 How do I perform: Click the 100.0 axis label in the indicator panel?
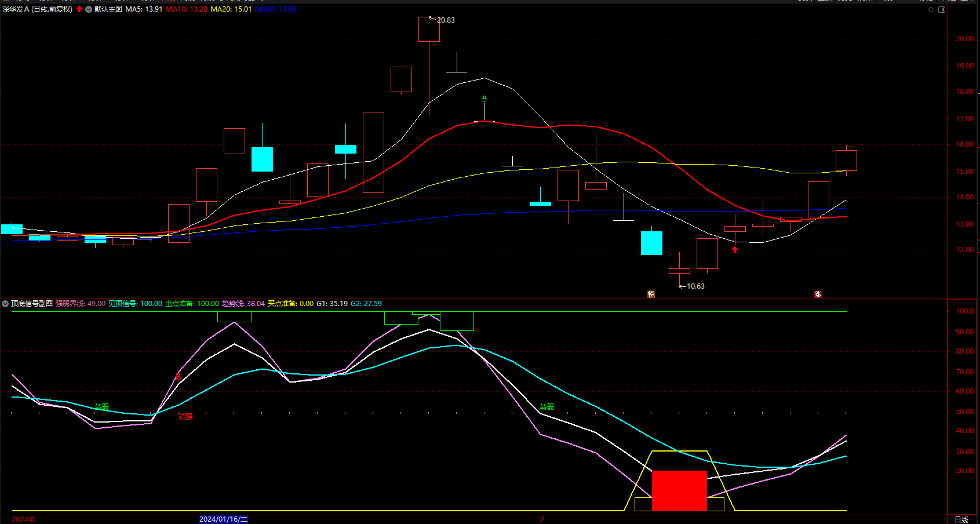click(965, 311)
